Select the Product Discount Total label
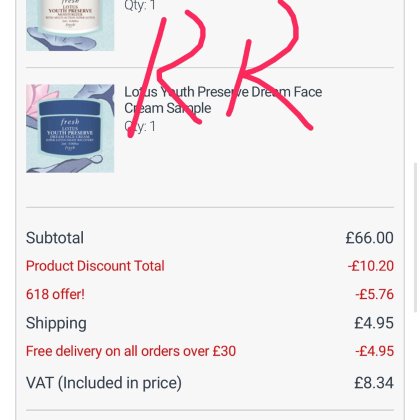The image size is (420, 420). pyautogui.click(x=95, y=266)
